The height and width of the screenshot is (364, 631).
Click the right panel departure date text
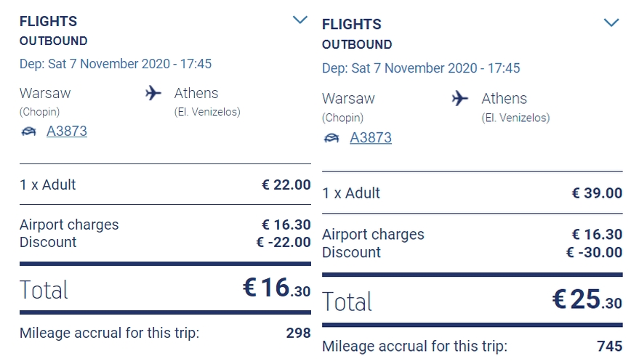(x=421, y=68)
